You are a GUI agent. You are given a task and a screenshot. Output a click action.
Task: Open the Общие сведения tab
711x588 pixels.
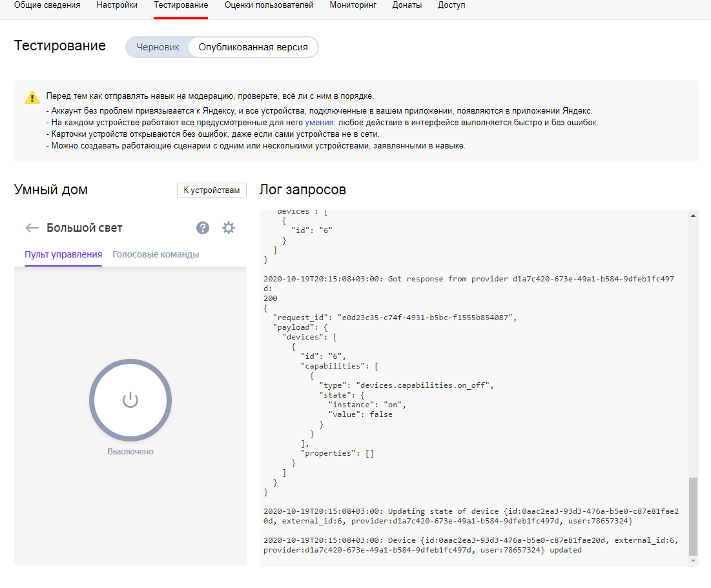point(47,5)
